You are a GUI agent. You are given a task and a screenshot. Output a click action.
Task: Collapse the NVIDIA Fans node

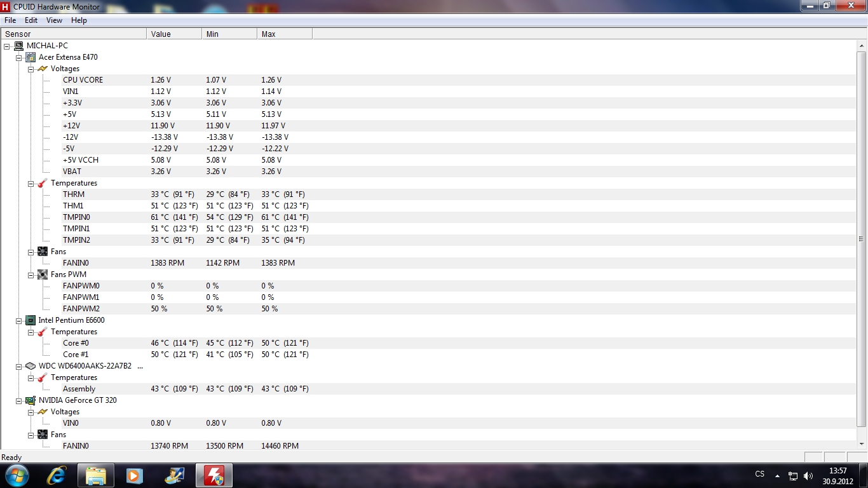coord(31,435)
